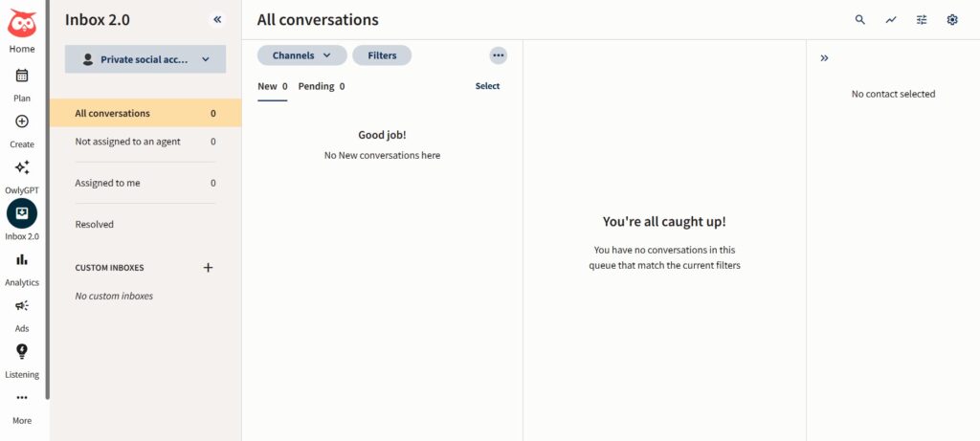Select the Inbox 2.0 sidebar icon
The image size is (980, 441).
click(22, 213)
